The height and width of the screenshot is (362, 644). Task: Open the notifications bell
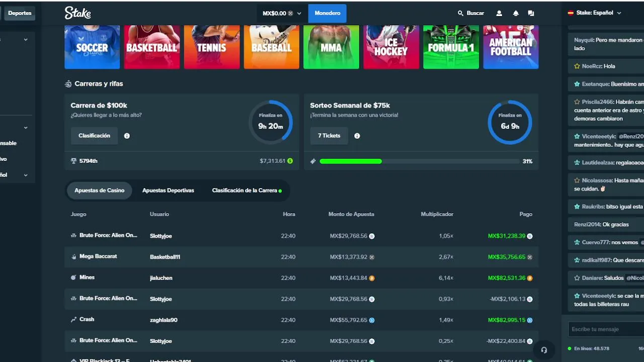click(x=516, y=14)
